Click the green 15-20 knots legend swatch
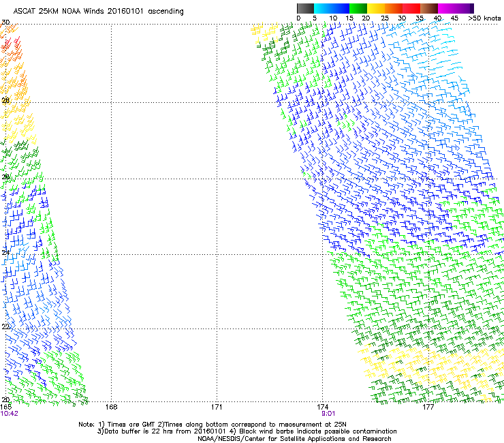This screenshot has height=443, width=504. click(358, 8)
